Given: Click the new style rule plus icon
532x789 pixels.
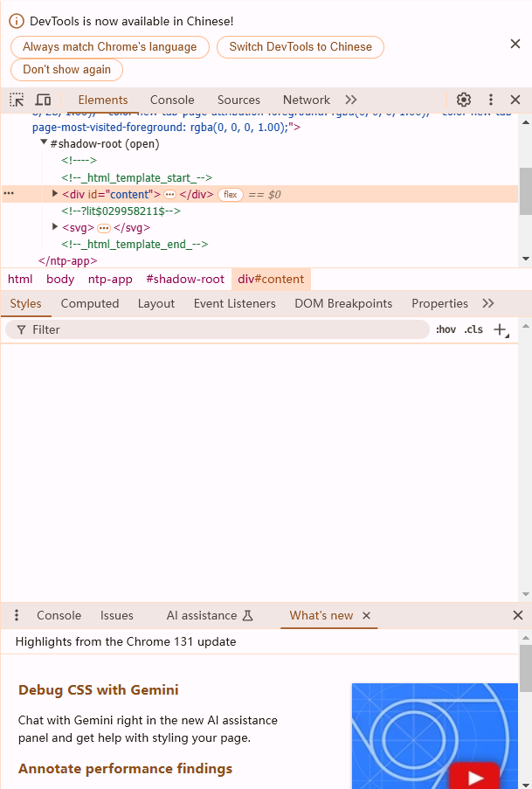Looking at the screenshot, I should click(501, 329).
